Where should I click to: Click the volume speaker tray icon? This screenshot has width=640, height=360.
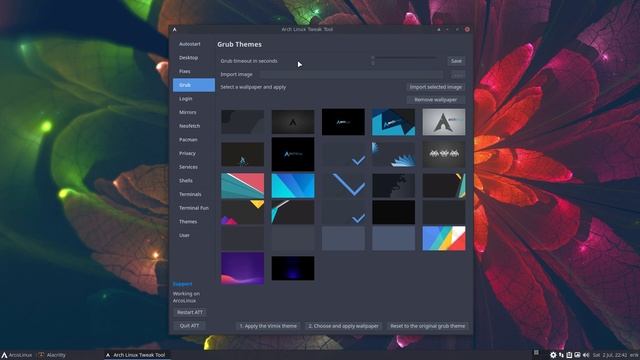click(x=586, y=355)
